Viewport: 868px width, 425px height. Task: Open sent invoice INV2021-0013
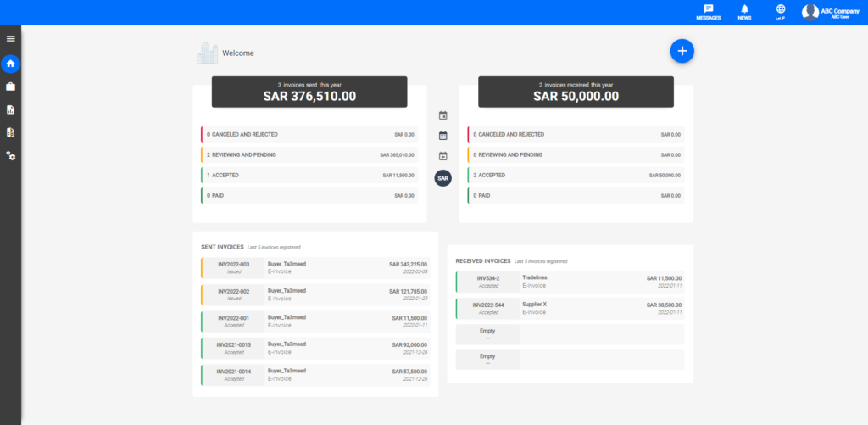point(315,348)
